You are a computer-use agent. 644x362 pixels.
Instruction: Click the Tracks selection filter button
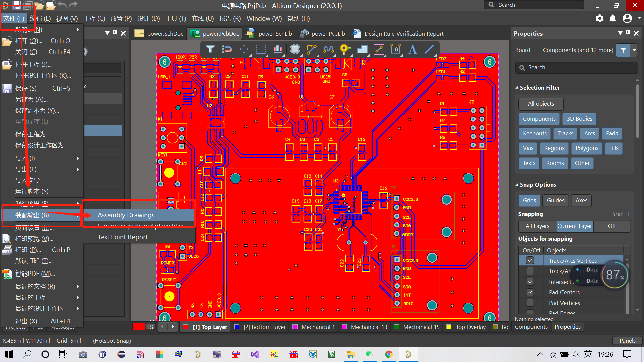click(565, 133)
